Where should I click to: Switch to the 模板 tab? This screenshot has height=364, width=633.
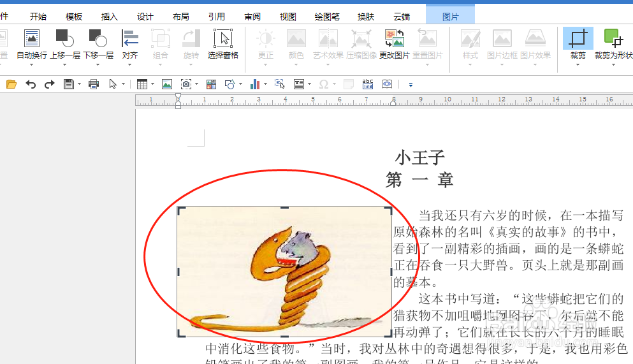coord(74,17)
